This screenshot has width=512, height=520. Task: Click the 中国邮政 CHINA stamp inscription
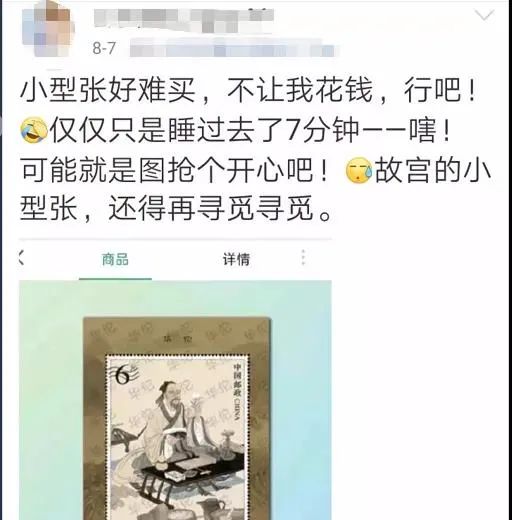[238, 392]
